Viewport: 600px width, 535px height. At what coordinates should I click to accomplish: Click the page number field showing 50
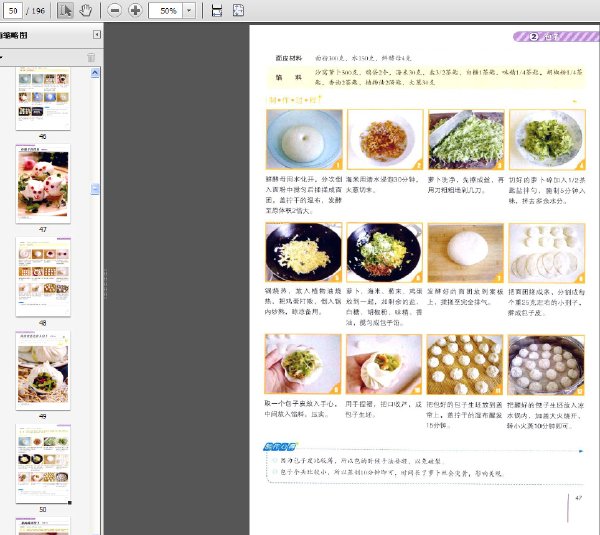[x=13, y=10]
